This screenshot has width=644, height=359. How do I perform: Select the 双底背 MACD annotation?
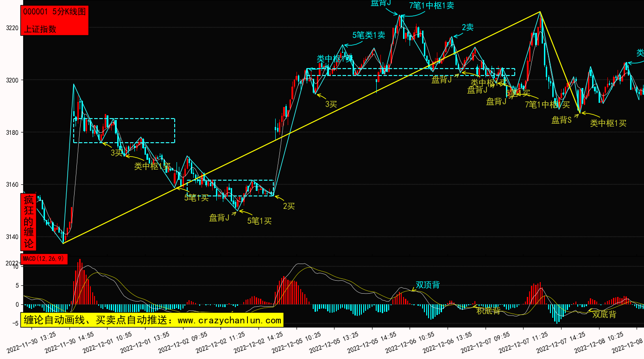click(x=605, y=315)
